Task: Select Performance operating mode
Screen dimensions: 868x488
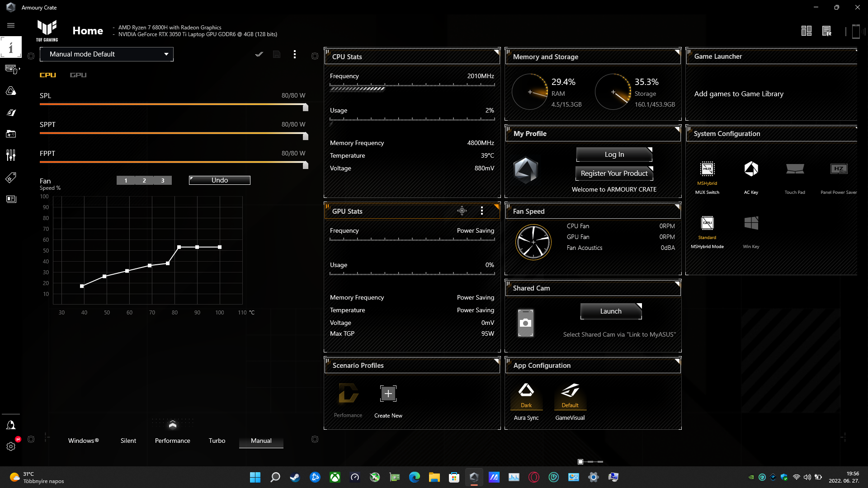Action: click(173, 441)
